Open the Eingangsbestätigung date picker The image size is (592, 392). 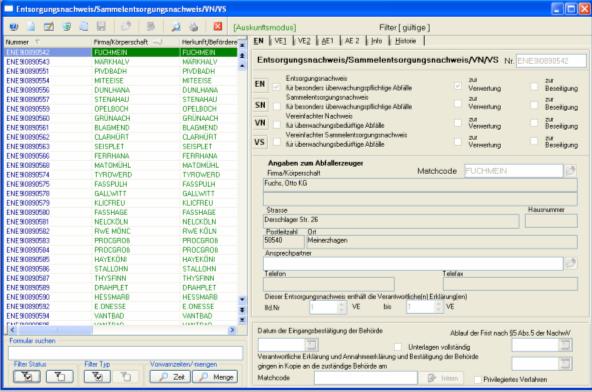311,344
